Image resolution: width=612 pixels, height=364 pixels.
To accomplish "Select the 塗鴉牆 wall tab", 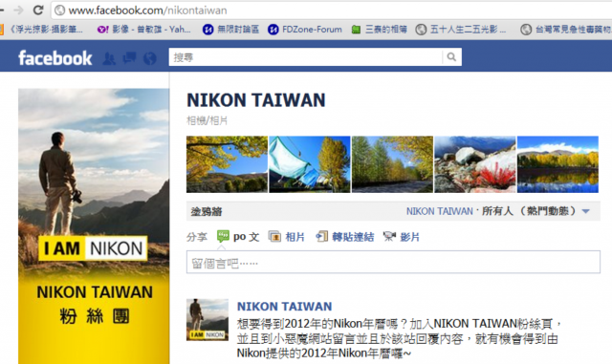I will (x=207, y=211).
